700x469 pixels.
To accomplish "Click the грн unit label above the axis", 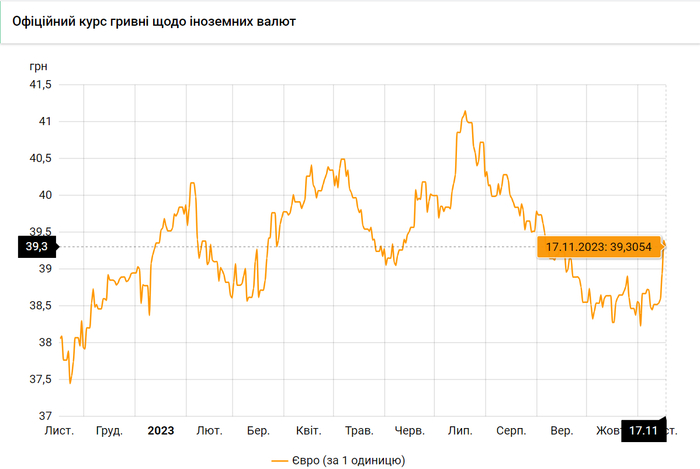I will pyautogui.click(x=38, y=65).
